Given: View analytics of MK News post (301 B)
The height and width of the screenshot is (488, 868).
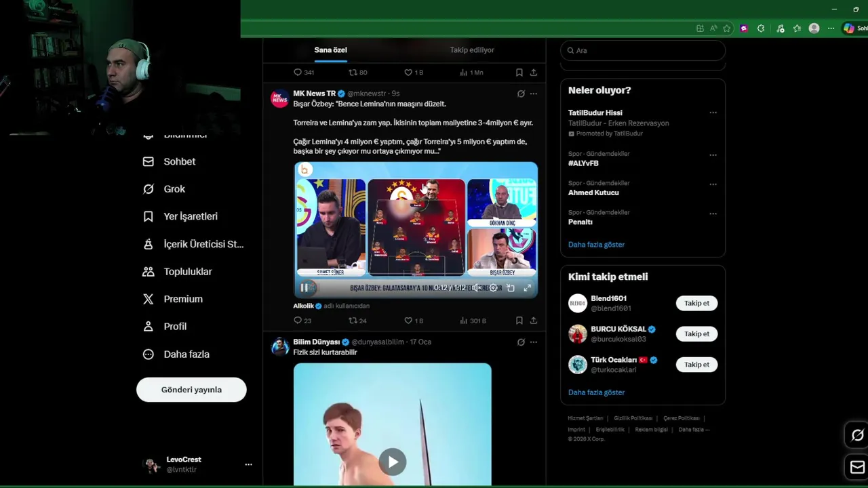Looking at the screenshot, I should pos(473,321).
